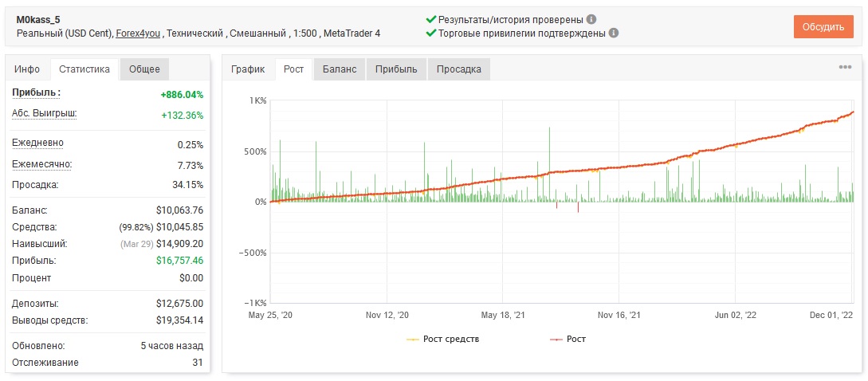868x381 pixels.
Task: Toggle the Рост средств legend series
Action: click(x=443, y=339)
